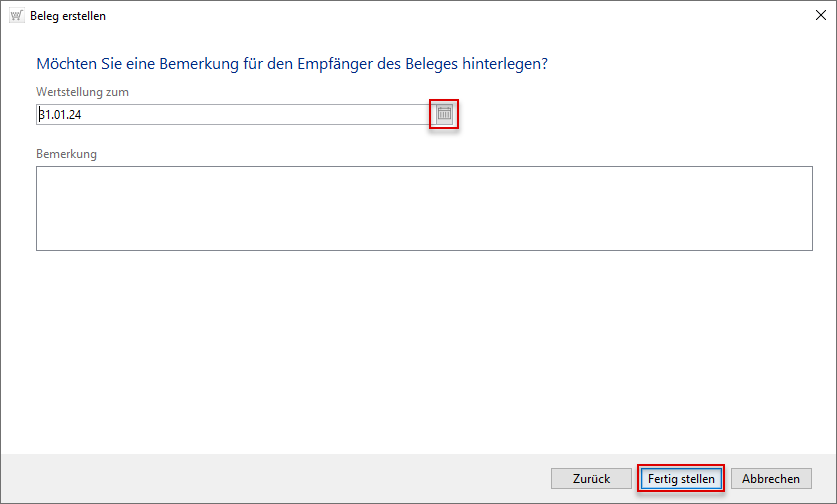Image resolution: width=837 pixels, height=504 pixels.
Task: Click into the Wertstellung zum date field
Action: point(232,115)
